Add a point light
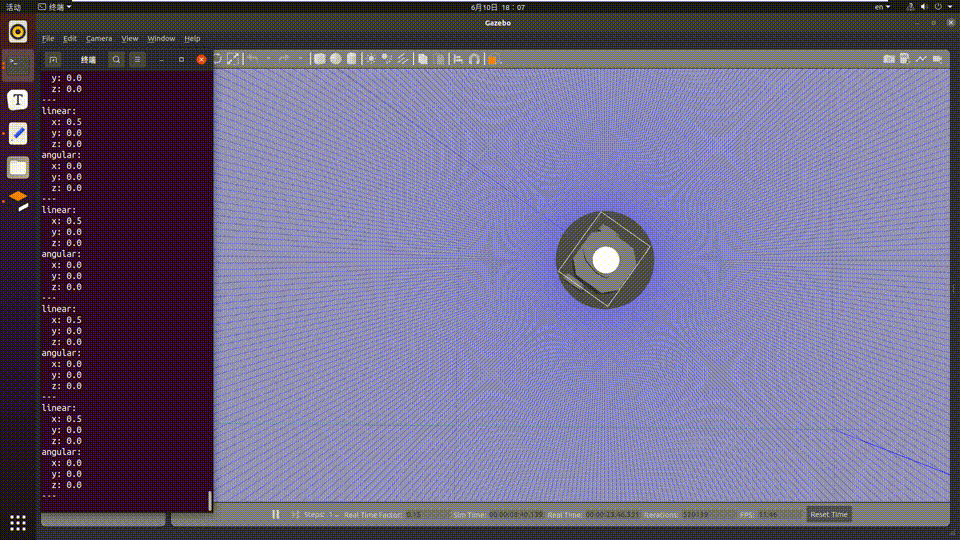The image size is (960, 540). 371,59
